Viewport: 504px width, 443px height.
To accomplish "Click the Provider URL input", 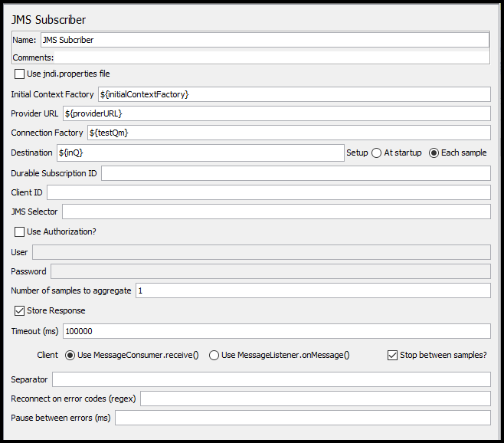I will 277,113.
